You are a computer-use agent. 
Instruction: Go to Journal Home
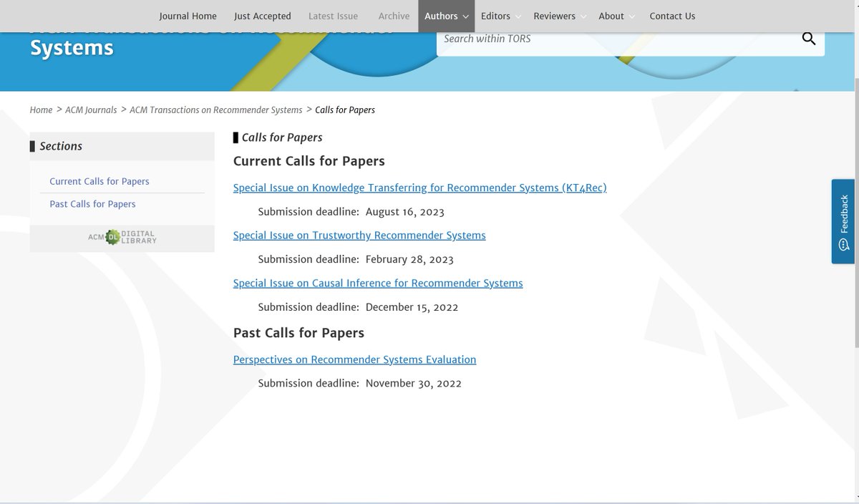click(x=188, y=16)
